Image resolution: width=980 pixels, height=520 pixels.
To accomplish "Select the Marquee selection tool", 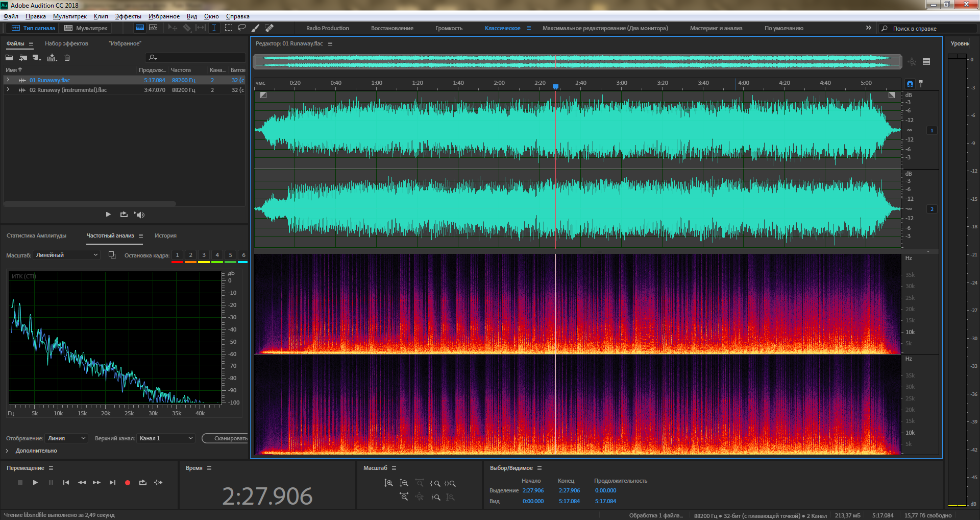I will [228, 28].
